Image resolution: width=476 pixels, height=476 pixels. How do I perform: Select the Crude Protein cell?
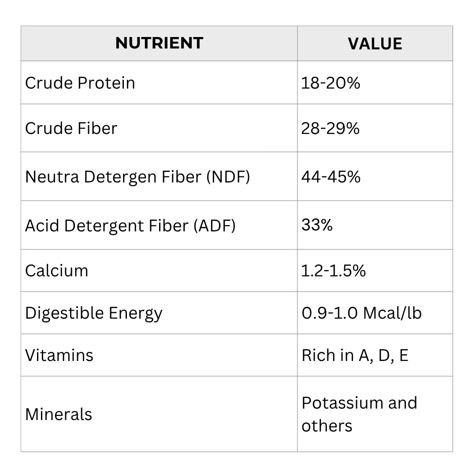pyautogui.click(x=159, y=82)
